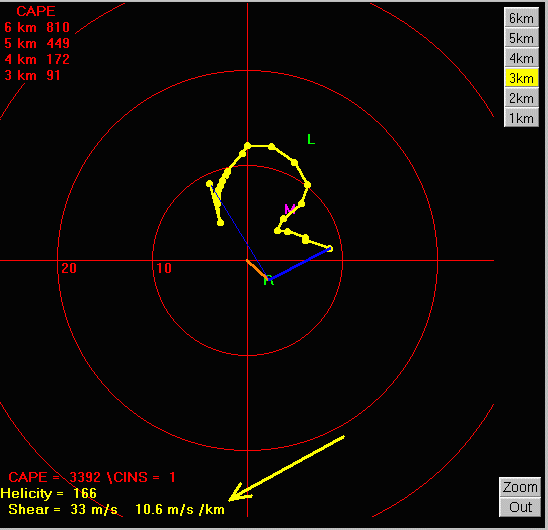Click the 20 ring label

(x=69, y=268)
